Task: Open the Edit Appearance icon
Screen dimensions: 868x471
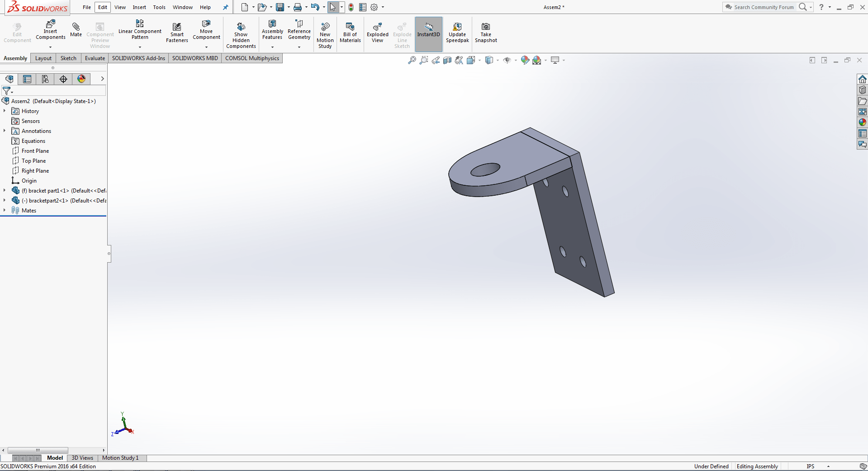Action: click(x=525, y=60)
